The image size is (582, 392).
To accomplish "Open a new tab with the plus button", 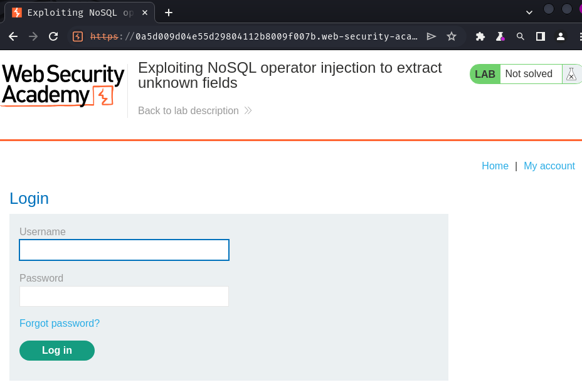I will tap(169, 13).
